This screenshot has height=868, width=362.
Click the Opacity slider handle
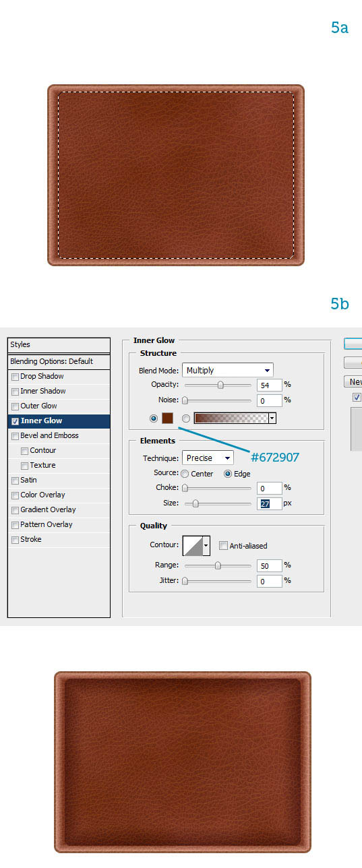220,385
